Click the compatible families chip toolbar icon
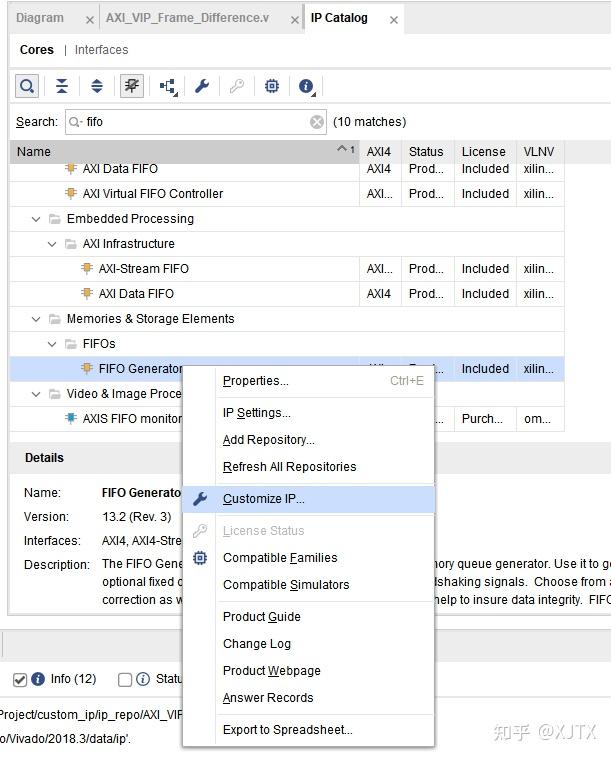This screenshot has height=758, width=611. [x=272, y=87]
